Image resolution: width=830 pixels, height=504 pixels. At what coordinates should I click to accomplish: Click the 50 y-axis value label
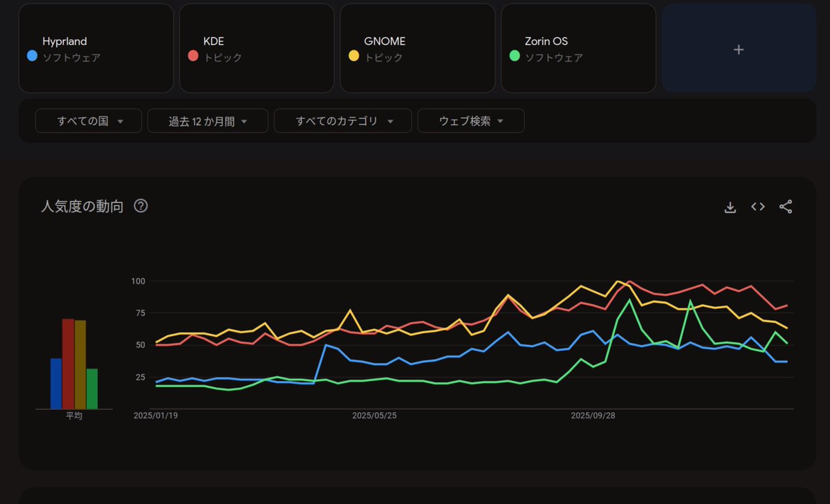coord(140,345)
